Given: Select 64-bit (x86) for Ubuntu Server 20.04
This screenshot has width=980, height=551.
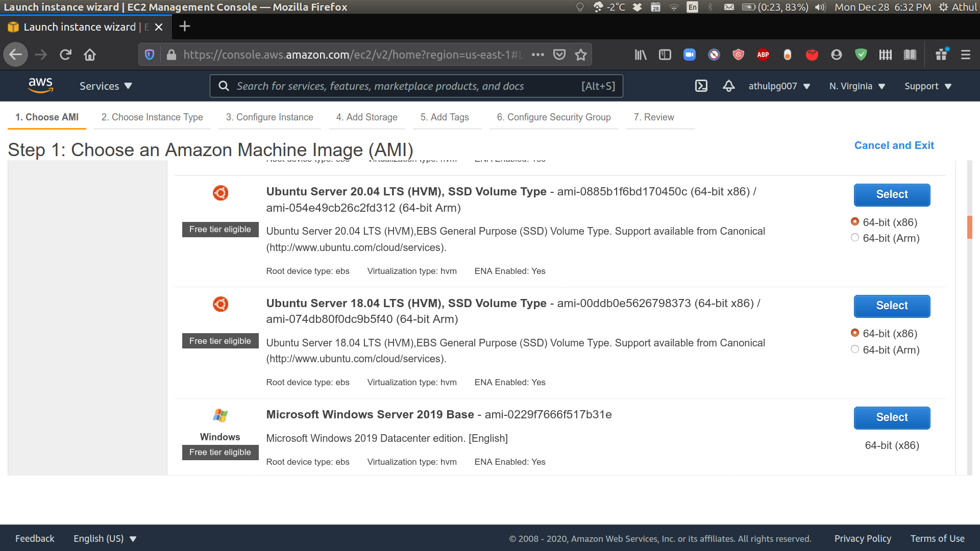Looking at the screenshot, I should point(855,221).
